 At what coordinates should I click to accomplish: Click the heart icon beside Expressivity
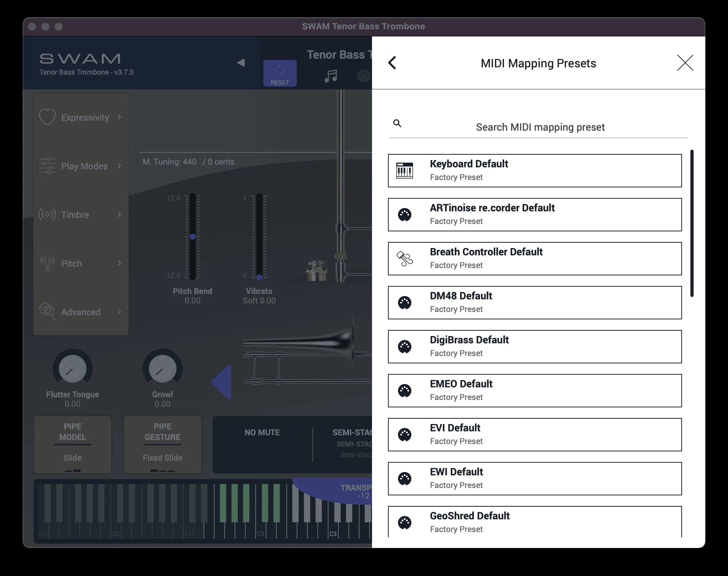pyautogui.click(x=47, y=117)
